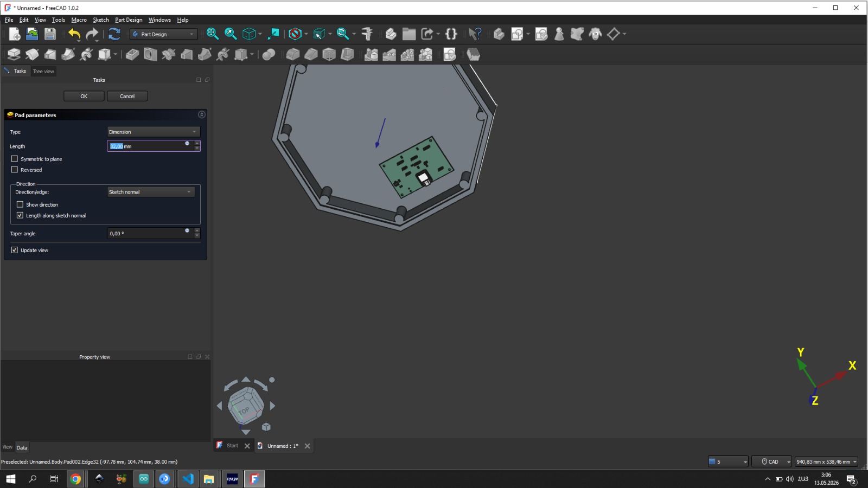
Task: Open the Type dropdown set to Dimension
Action: [x=154, y=132]
